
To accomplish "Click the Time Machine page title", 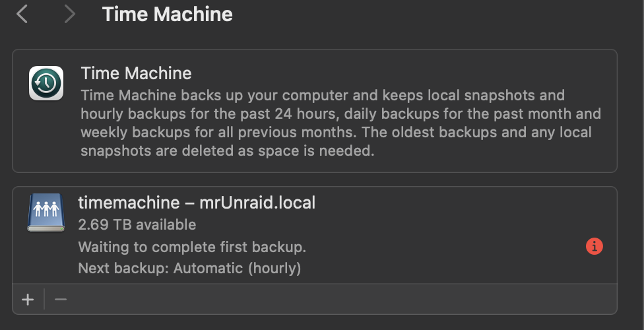I will [167, 15].
